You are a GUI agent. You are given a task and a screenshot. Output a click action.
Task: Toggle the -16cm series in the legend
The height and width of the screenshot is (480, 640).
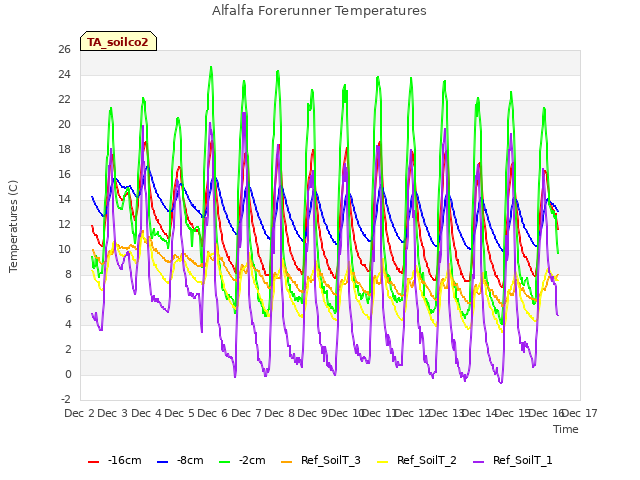click(115, 460)
